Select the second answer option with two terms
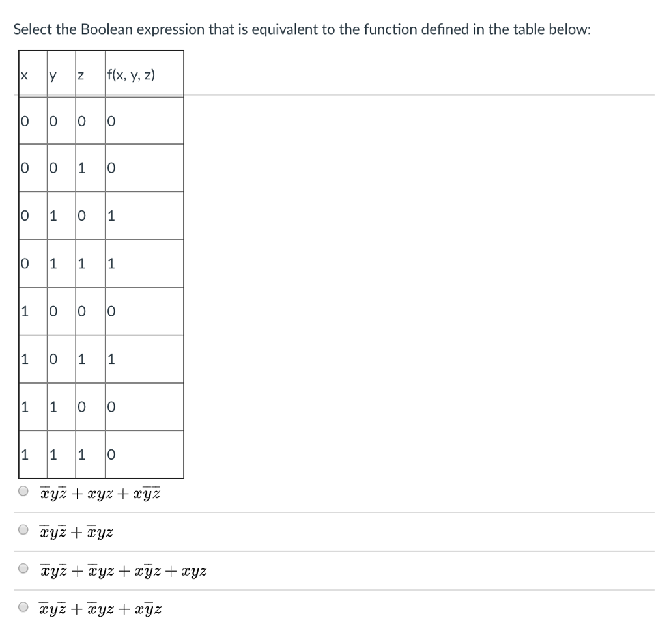This screenshot has height=644, width=667. click(21, 530)
